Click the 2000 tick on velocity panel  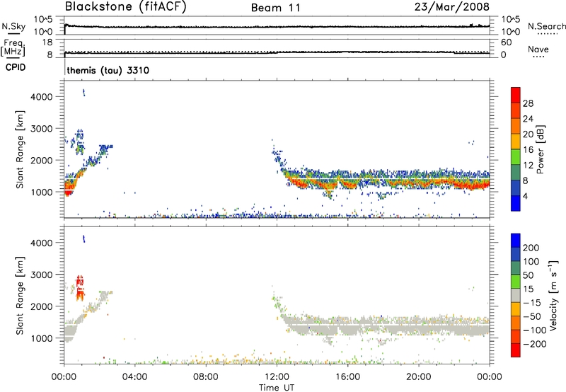click(x=42, y=306)
